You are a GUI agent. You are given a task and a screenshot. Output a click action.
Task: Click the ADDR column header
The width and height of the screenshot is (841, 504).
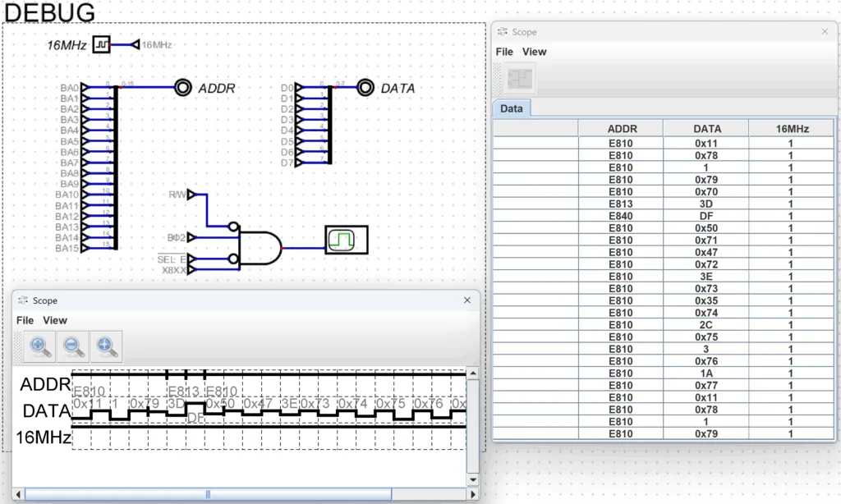621,129
